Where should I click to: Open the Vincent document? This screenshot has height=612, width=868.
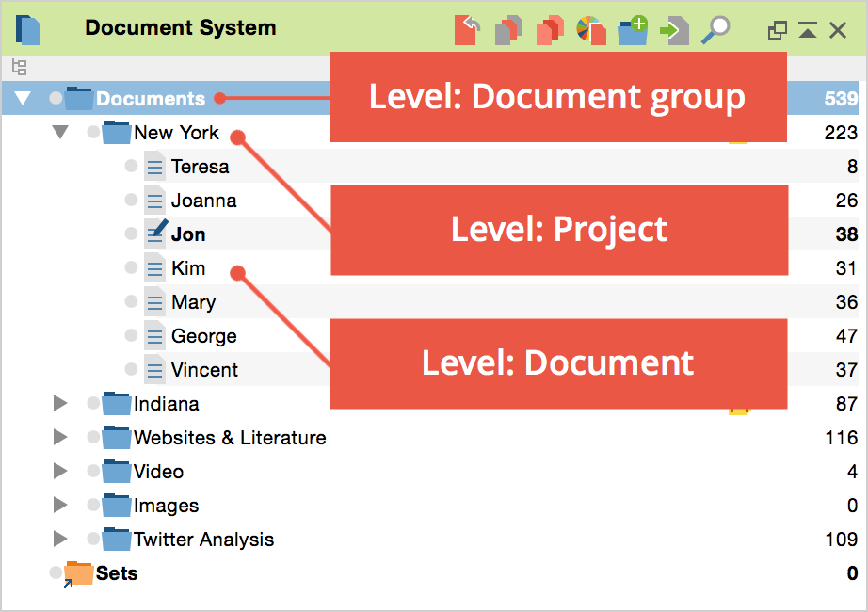click(204, 370)
